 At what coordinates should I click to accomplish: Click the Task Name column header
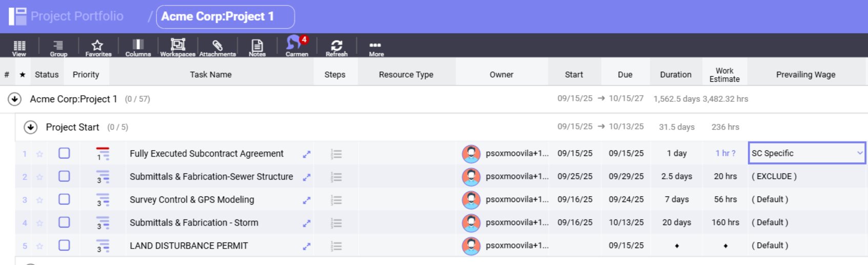coord(211,75)
